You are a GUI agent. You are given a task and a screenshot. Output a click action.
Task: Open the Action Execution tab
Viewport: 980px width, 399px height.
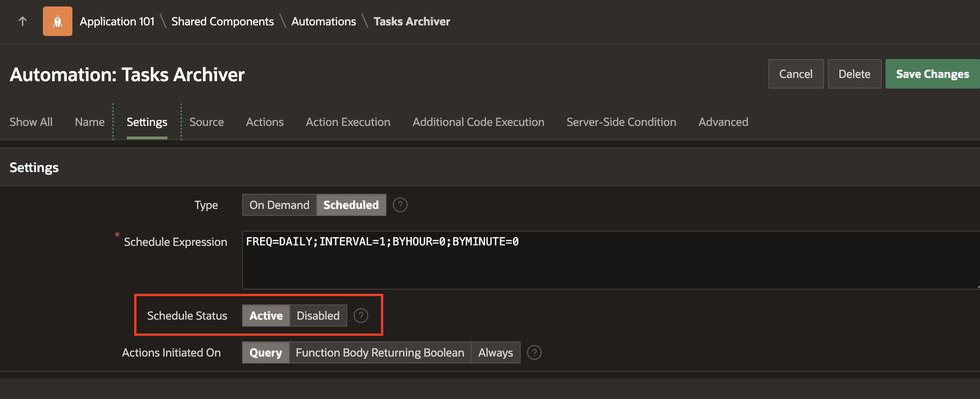(348, 122)
